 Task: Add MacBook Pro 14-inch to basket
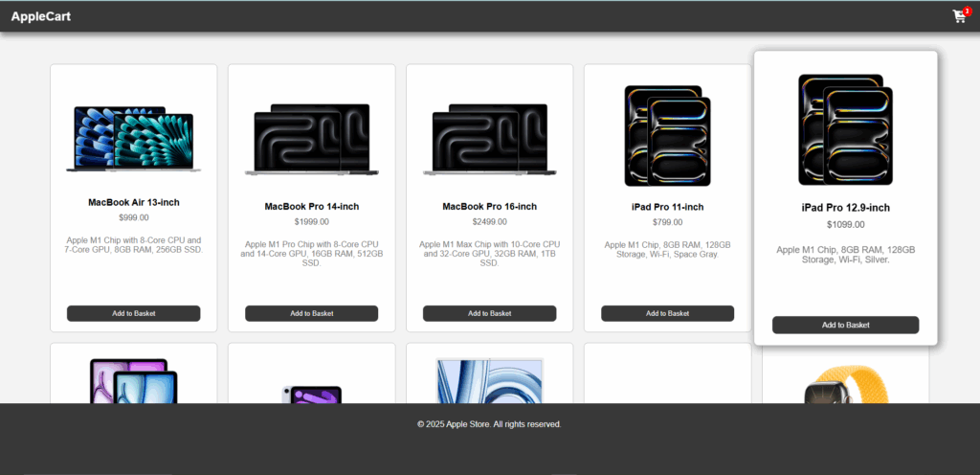(311, 313)
